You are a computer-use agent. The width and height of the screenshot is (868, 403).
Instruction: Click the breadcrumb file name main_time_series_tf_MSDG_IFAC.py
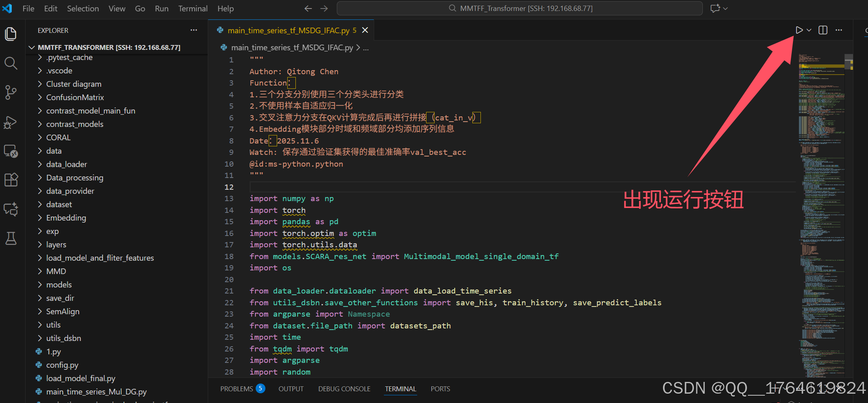pyautogui.click(x=292, y=47)
